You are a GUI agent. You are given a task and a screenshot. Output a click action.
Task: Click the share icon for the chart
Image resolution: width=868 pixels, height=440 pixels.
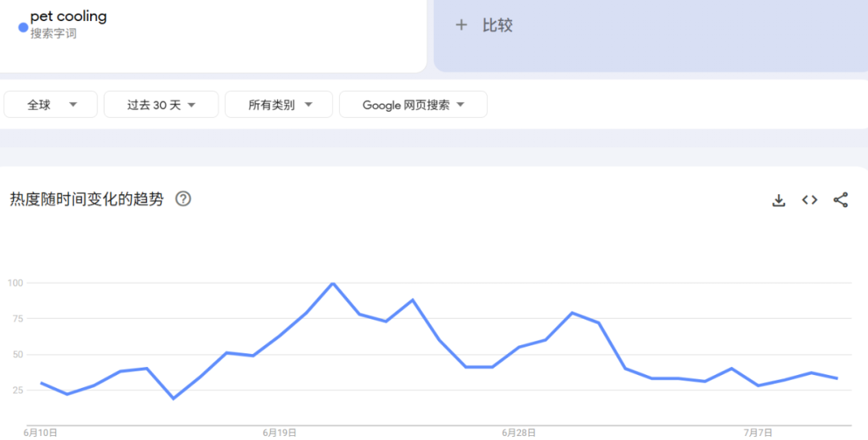pyautogui.click(x=841, y=200)
